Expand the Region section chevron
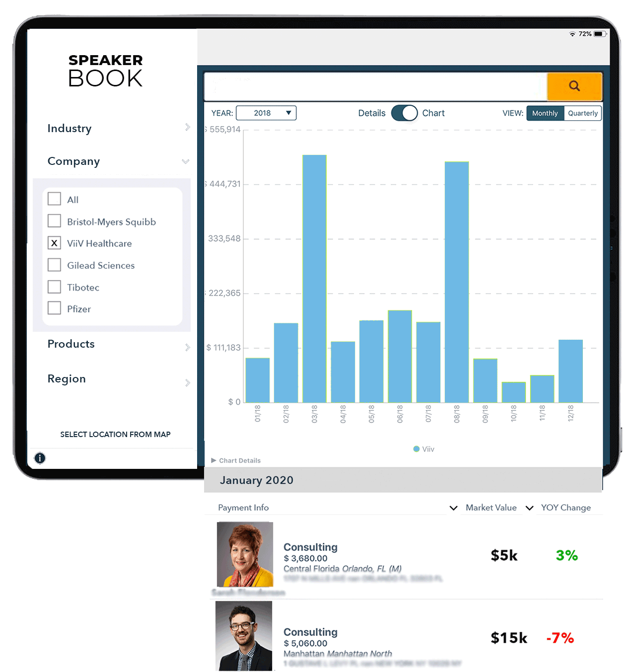The height and width of the screenshot is (672, 636). (187, 382)
